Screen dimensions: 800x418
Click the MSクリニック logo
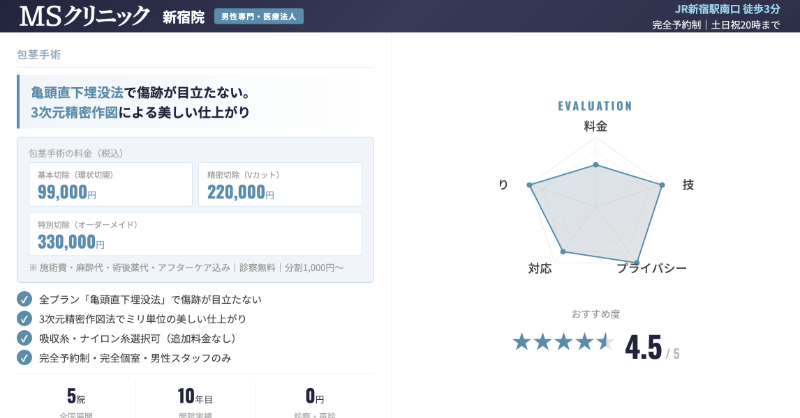84,16
